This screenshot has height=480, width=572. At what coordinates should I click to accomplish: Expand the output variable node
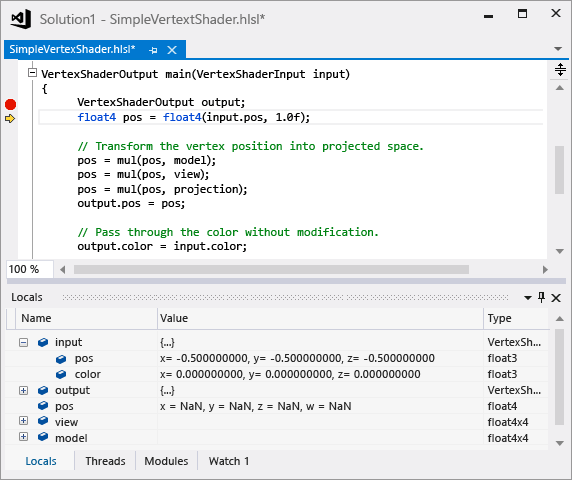pyautogui.click(x=23, y=390)
